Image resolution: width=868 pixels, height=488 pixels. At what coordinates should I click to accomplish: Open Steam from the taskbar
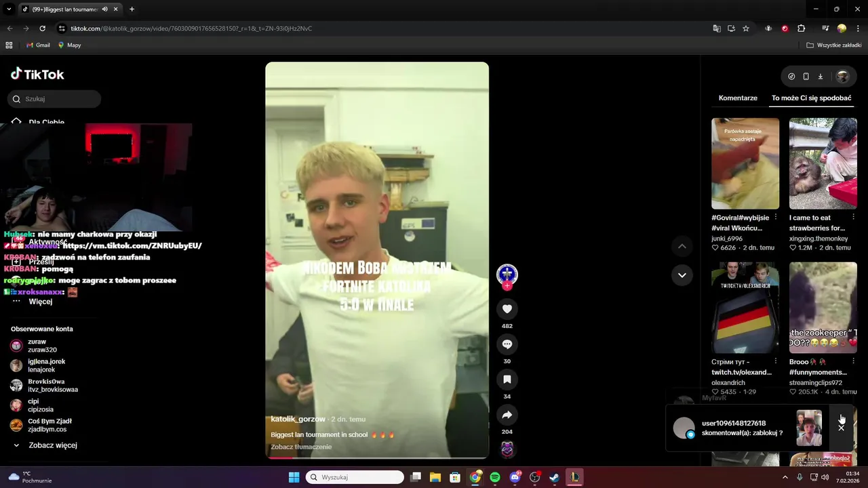pyautogui.click(x=554, y=477)
